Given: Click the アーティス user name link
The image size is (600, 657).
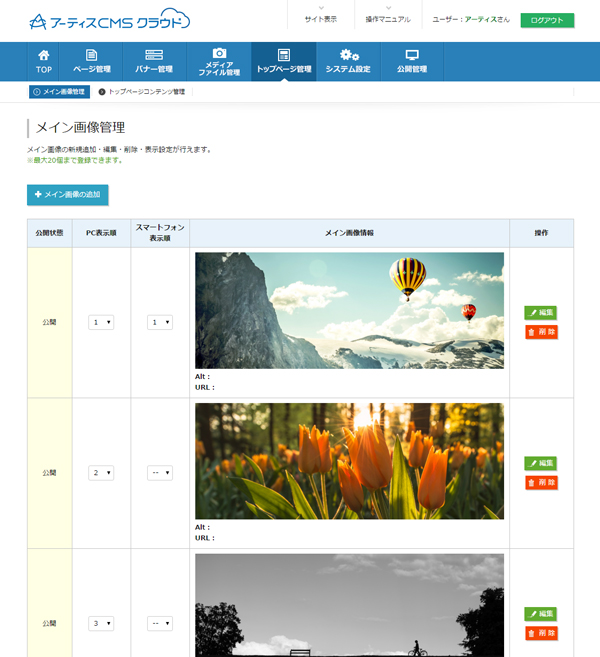Looking at the screenshot, I should 481,19.
